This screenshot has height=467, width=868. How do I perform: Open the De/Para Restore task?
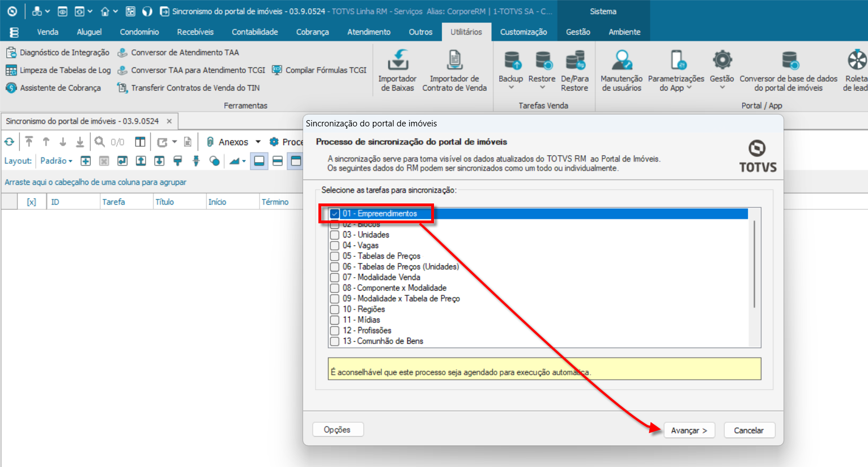575,70
